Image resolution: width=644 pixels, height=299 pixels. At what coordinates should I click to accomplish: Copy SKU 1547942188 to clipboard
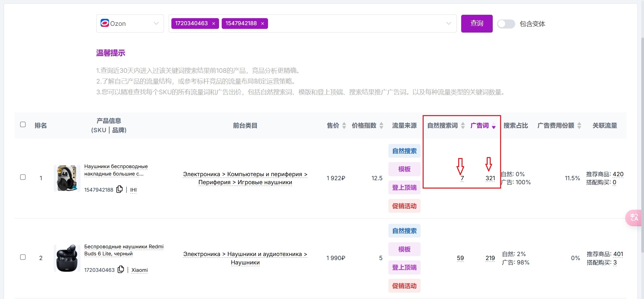click(119, 189)
